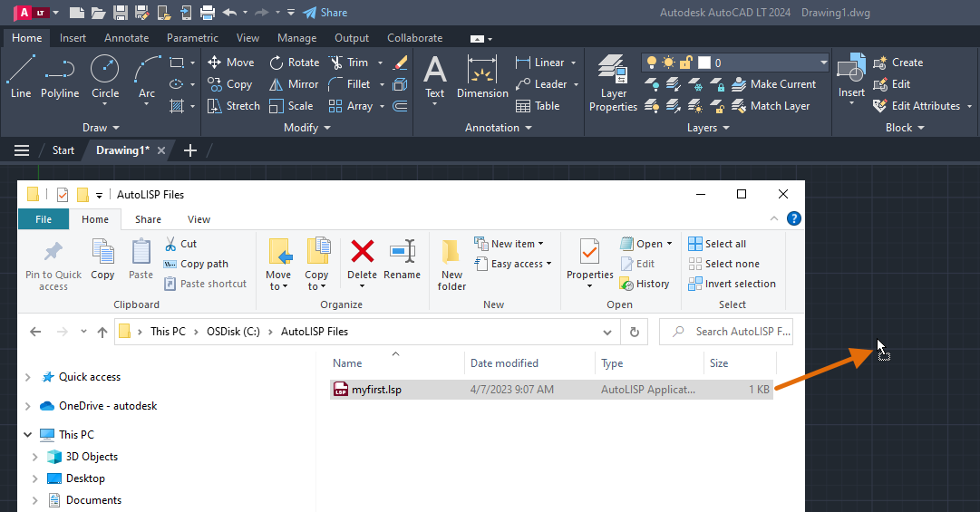This screenshot has width=980, height=512.
Task: Open the address bar history dropdown
Action: (606, 333)
